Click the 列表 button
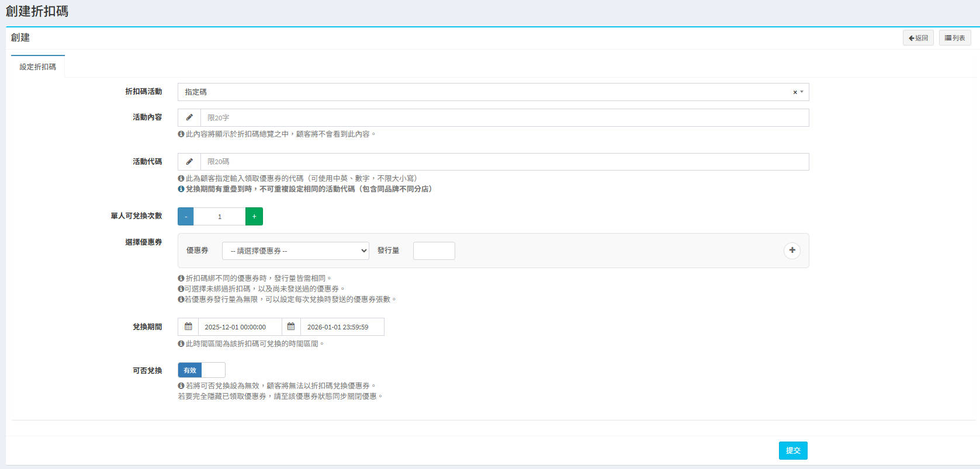 955,38
